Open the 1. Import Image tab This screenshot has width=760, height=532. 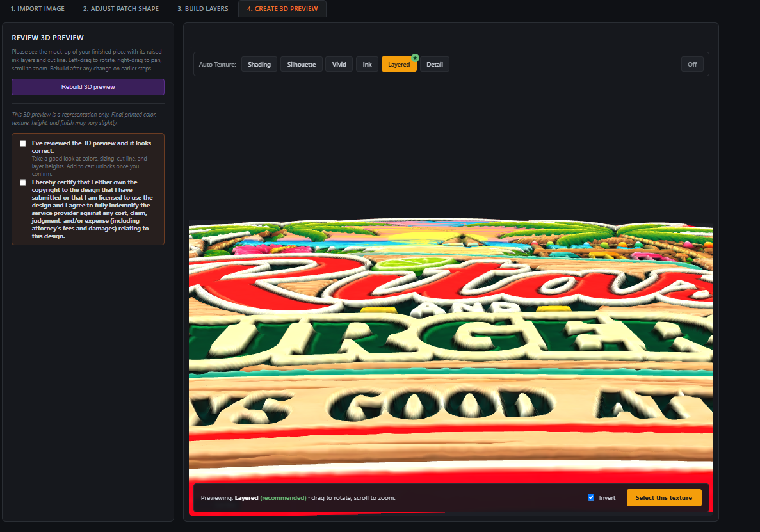(x=37, y=9)
